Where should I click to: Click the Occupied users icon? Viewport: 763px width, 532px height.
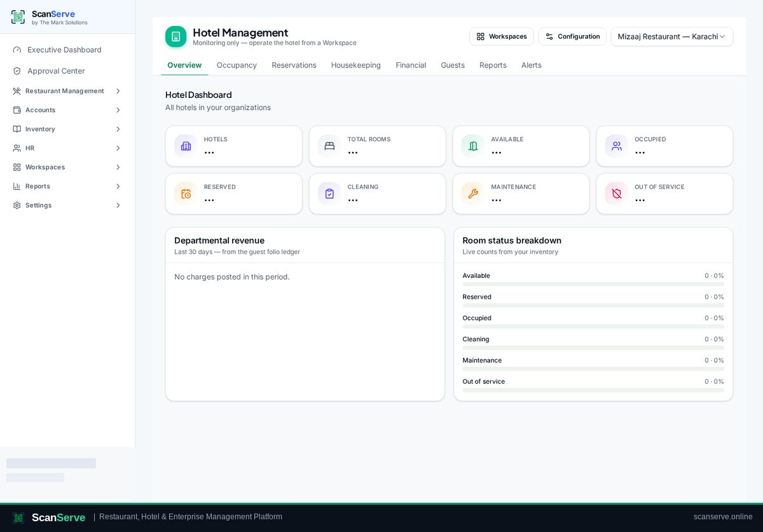617,146
